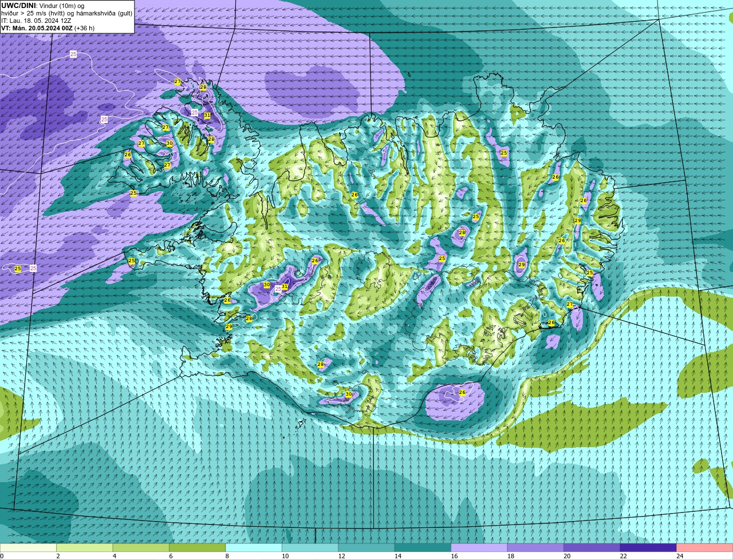Screen dimensions: 733x560
Task: Click the "VT: Mán. 20.05.2024 00Z" valid time
Action: [37, 28]
